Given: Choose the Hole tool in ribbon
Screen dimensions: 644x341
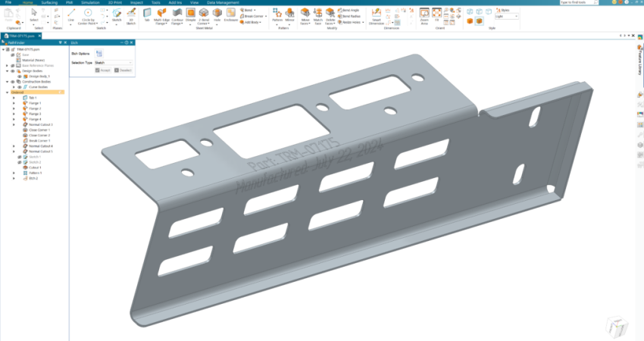Looking at the screenshot, I should (217, 14).
